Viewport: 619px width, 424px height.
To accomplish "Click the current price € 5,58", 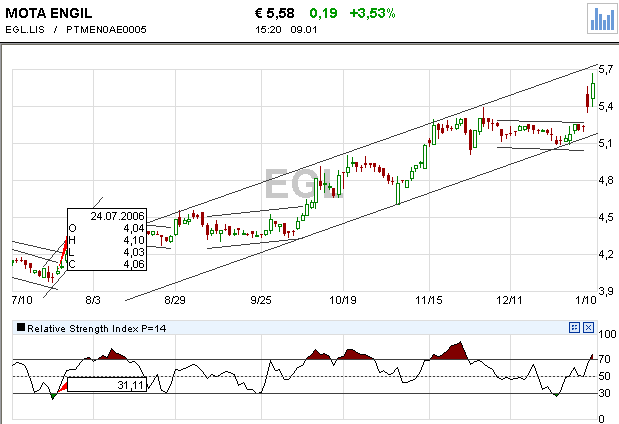I will point(275,13).
